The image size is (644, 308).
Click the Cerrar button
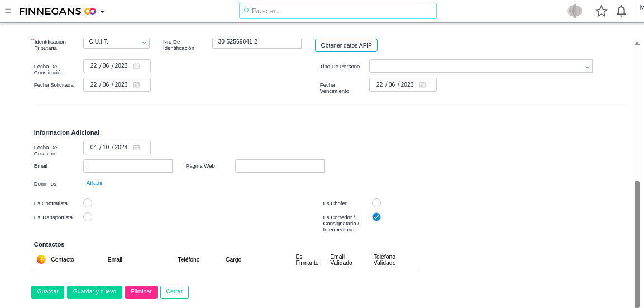tap(174, 292)
